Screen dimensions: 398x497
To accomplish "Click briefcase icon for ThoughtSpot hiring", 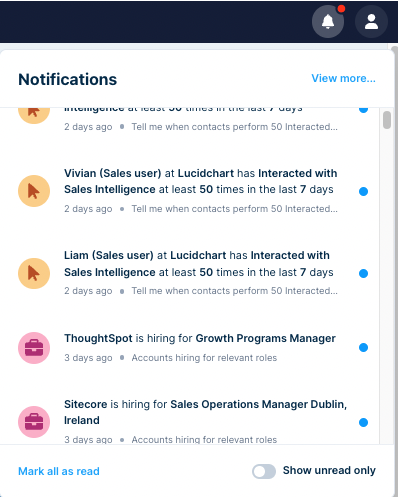I will point(34,348).
